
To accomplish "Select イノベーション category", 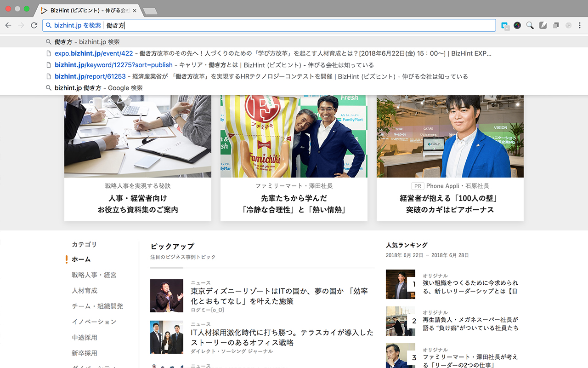I will 94,322.
